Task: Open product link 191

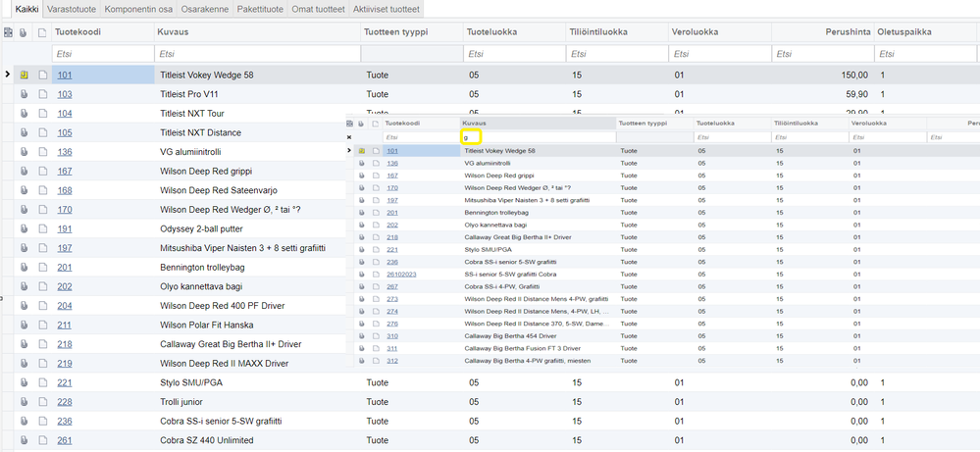Action: [65, 229]
